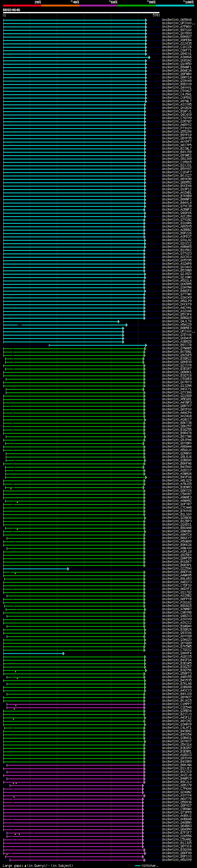Select the UniRef100_B6ITW6 label

coord(177,436)
